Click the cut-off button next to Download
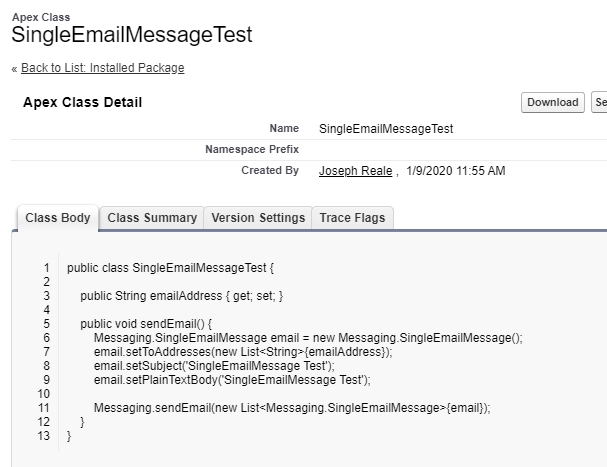607x467 pixels. click(599, 102)
